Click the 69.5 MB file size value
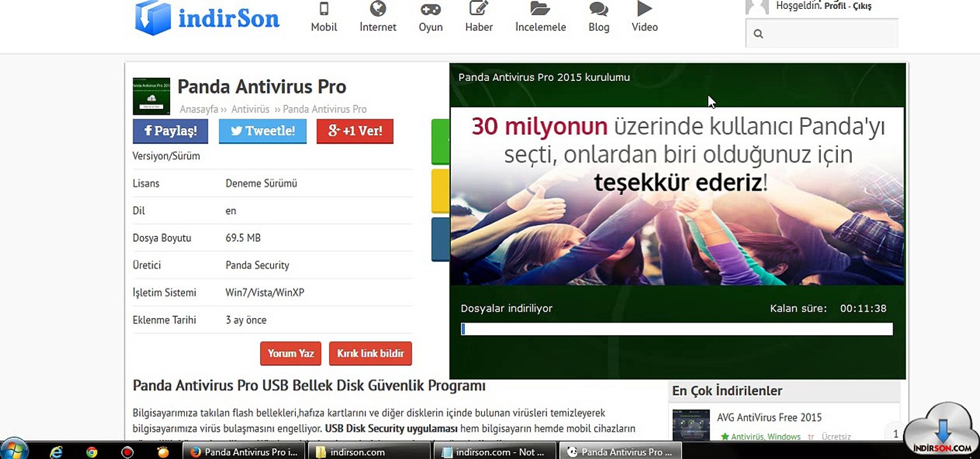The width and height of the screenshot is (980, 459). 243,238
